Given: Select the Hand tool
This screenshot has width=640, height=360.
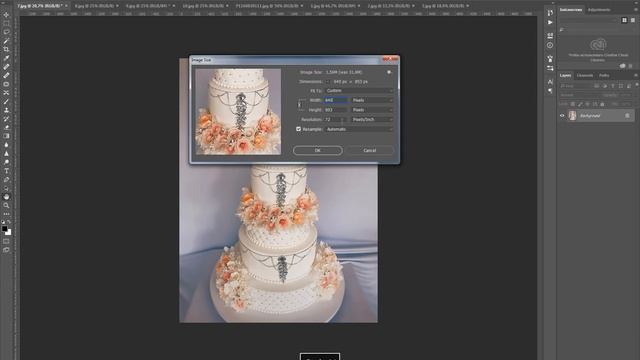Looking at the screenshot, I should click(6, 197).
